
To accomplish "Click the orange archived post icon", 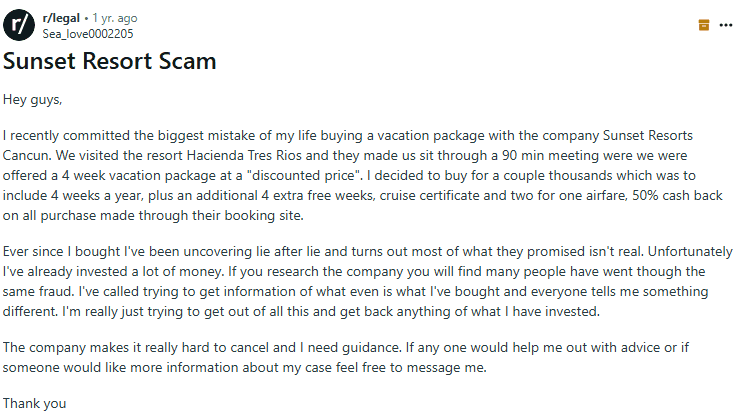I will point(703,25).
